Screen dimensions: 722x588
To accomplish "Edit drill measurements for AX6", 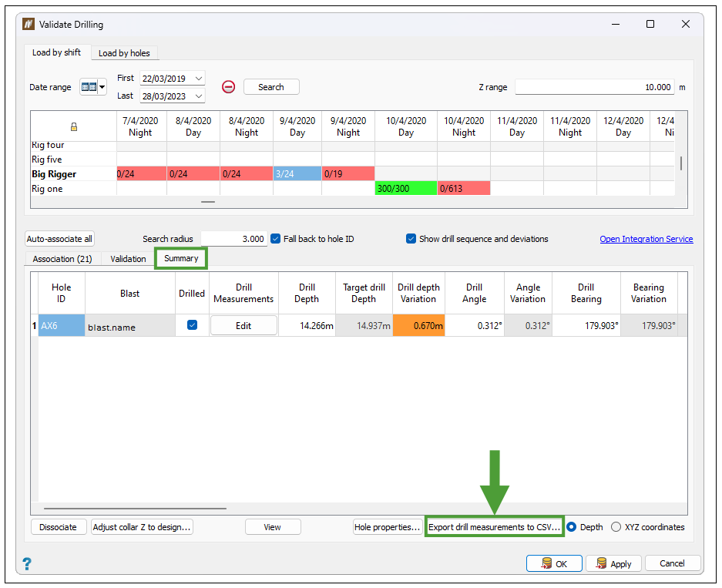I will click(x=243, y=325).
